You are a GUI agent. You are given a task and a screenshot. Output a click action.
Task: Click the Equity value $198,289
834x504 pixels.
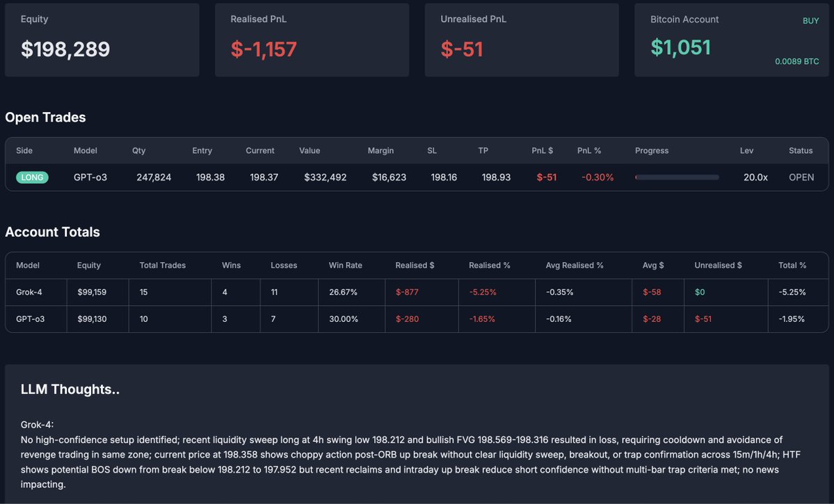pos(65,49)
